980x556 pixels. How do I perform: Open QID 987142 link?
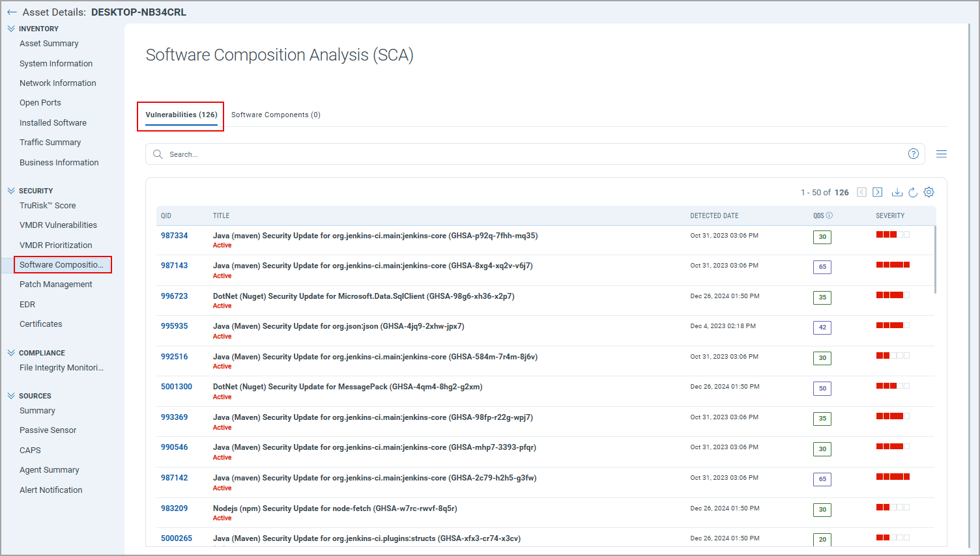tap(175, 478)
